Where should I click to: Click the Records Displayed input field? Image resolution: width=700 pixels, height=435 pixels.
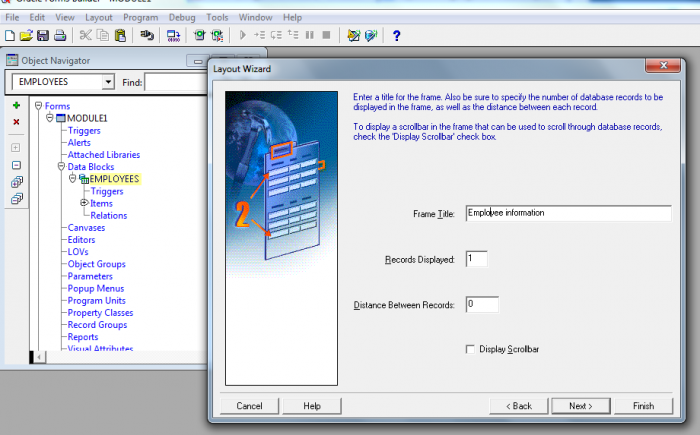tap(477, 259)
